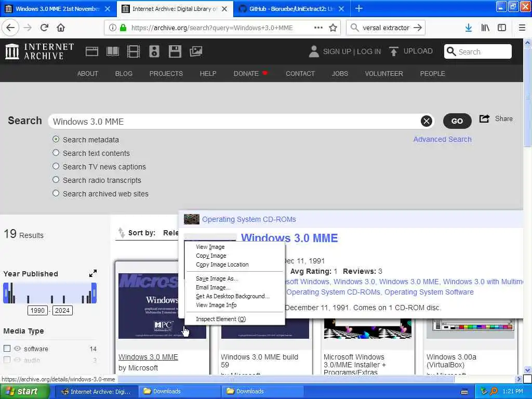Open the BLOG navigation link

click(x=124, y=74)
